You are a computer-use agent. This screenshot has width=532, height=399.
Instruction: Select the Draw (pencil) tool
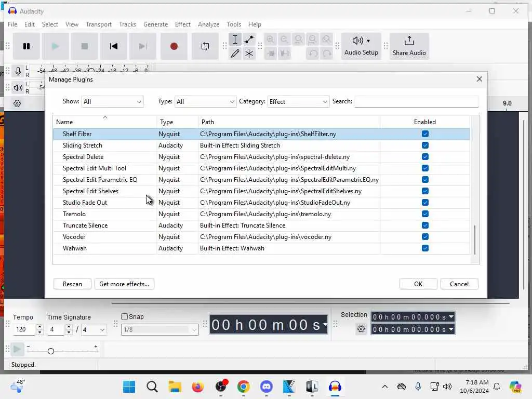235,54
